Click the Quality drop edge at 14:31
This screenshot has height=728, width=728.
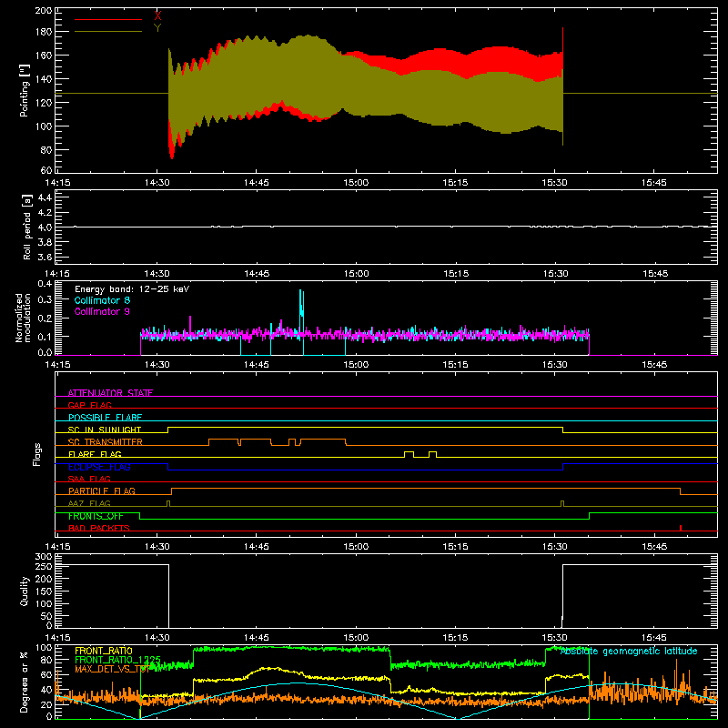(168, 596)
